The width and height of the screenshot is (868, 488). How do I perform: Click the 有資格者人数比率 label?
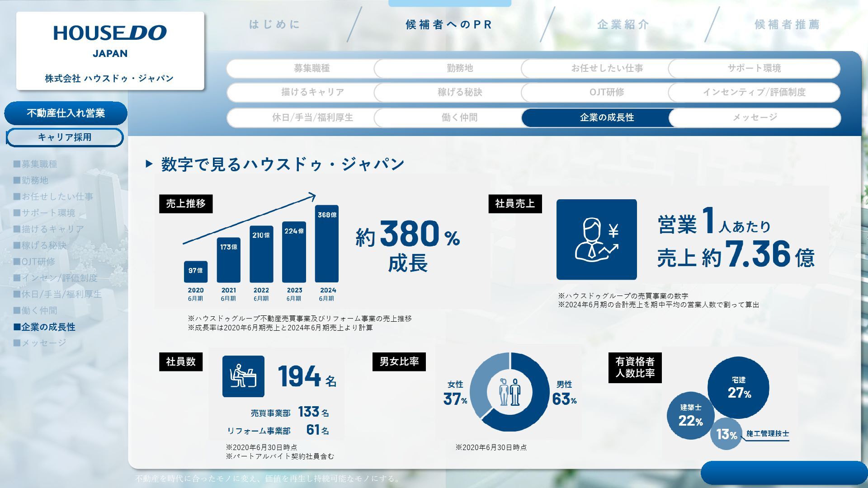pyautogui.click(x=635, y=368)
